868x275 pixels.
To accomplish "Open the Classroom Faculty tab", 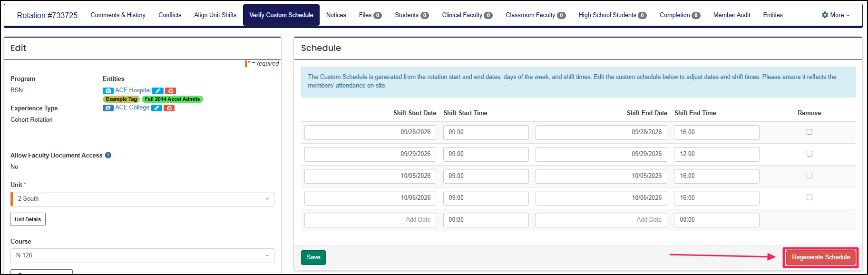I will [x=536, y=15].
